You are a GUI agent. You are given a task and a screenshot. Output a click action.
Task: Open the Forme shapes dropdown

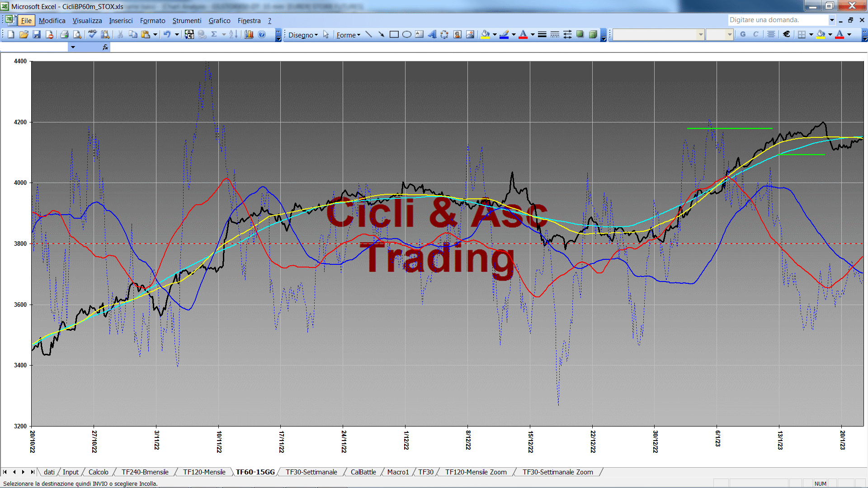tap(348, 35)
